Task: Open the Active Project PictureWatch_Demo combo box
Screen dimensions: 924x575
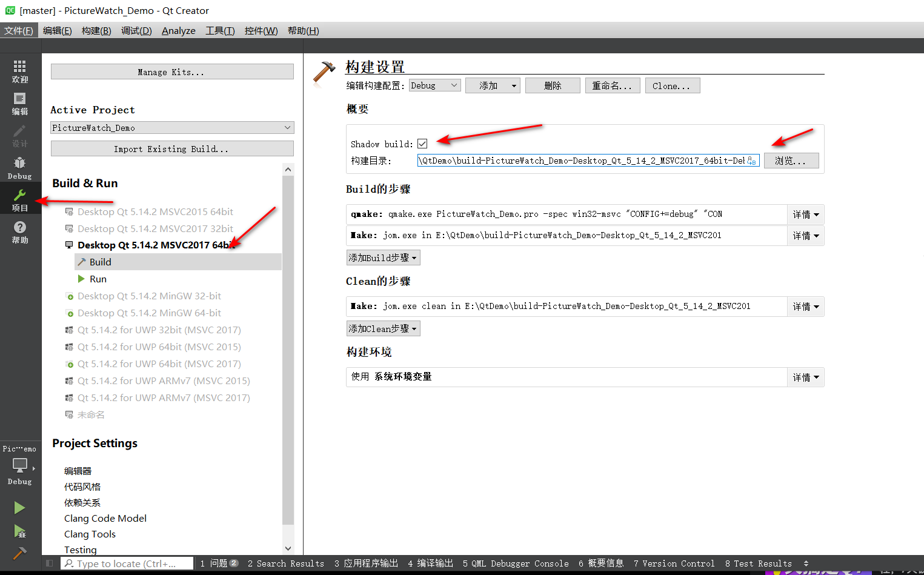Action: (x=172, y=127)
